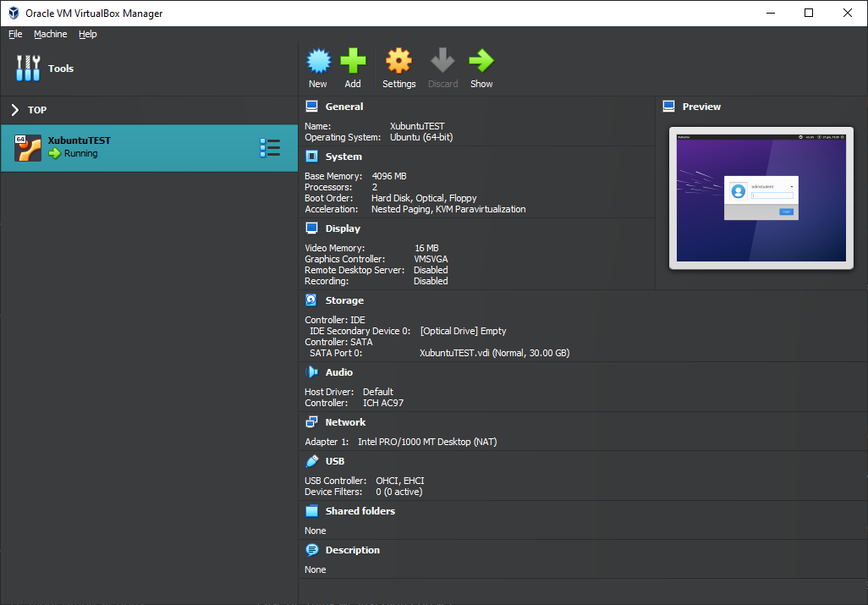Image resolution: width=868 pixels, height=605 pixels.
Task: Click the Network section adapter icon
Action: [x=311, y=421]
